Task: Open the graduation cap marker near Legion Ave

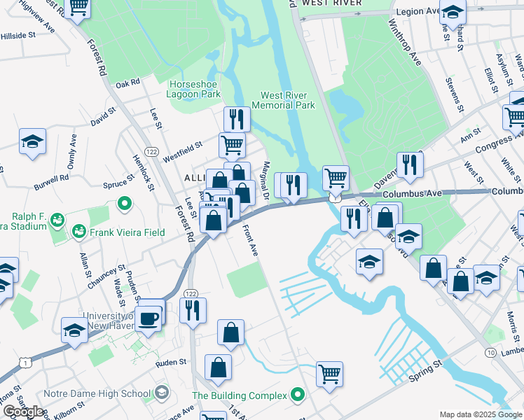Action: (453, 13)
